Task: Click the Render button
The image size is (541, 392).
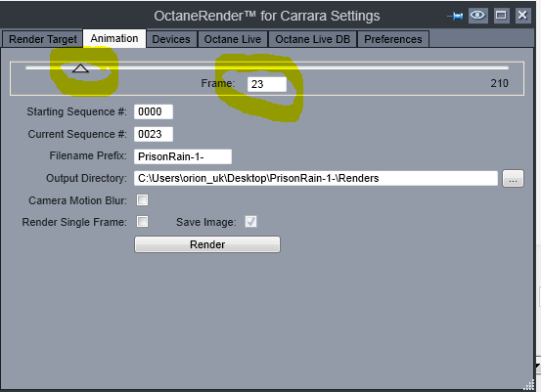Action: 207,244
